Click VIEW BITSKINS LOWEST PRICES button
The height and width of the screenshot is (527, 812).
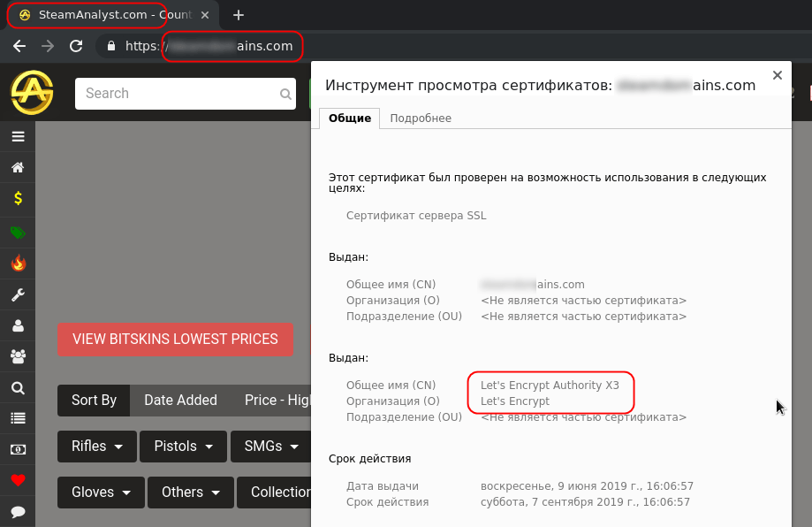pyautogui.click(x=175, y=340)
